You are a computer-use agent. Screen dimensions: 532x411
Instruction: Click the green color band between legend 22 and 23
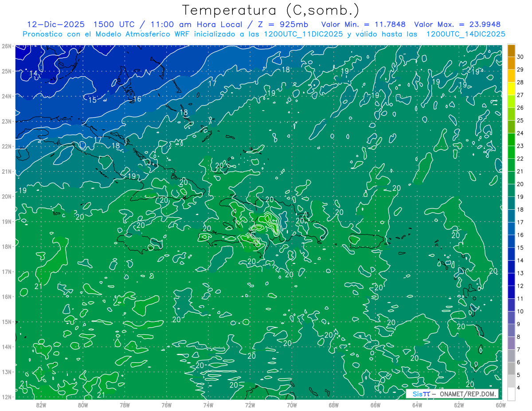click(511, 152)
